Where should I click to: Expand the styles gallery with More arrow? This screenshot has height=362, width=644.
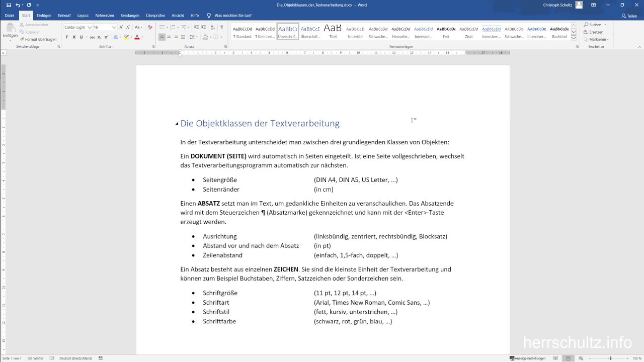click(x=574, y=38)
